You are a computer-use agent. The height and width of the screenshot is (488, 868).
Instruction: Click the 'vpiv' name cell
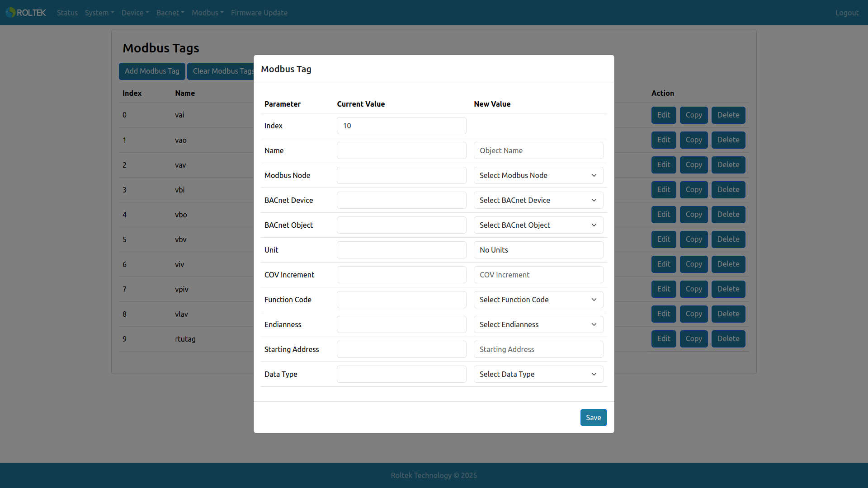coord(182,289)
